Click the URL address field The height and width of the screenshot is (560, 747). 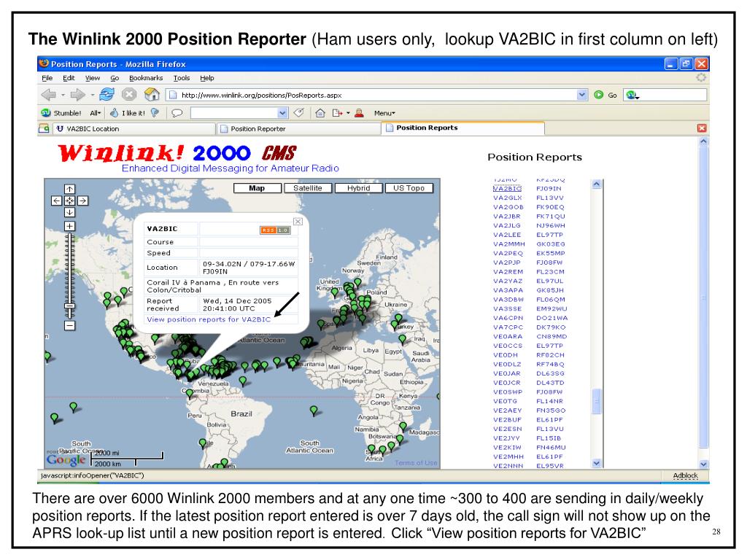point(371,95)
